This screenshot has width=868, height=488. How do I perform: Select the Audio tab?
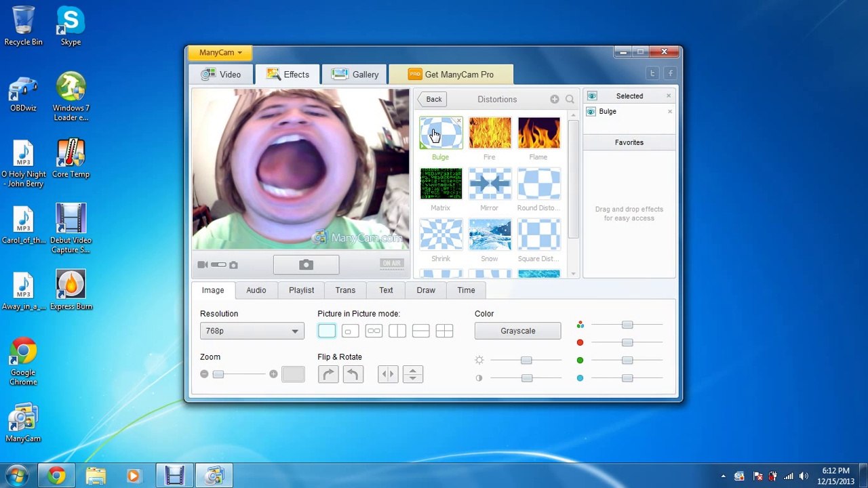[x=256, y=290]
